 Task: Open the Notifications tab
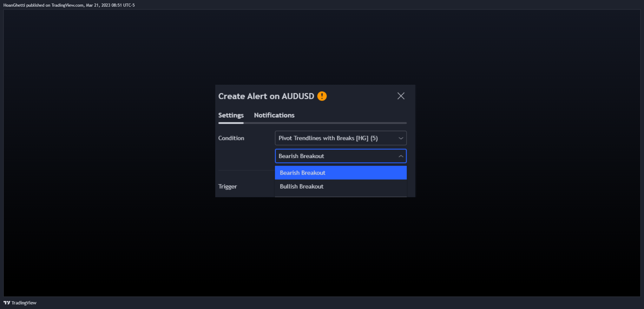point(274,115)
